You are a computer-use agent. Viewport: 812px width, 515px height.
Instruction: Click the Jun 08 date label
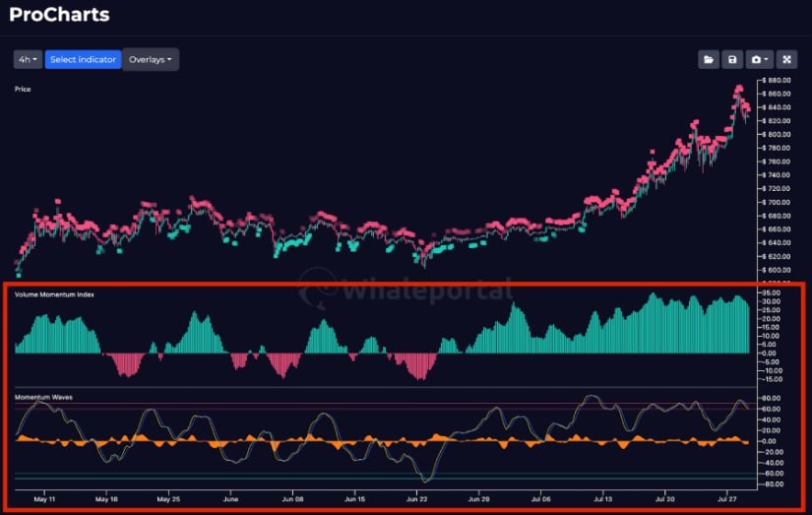coord(292,499)
